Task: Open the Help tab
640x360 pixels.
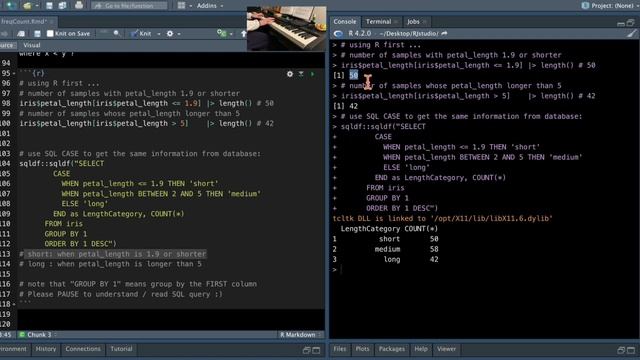Action: 421,349
